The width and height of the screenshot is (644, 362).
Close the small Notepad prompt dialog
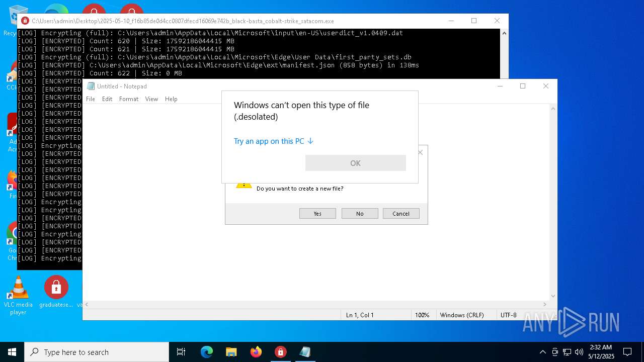pos(421,152)
